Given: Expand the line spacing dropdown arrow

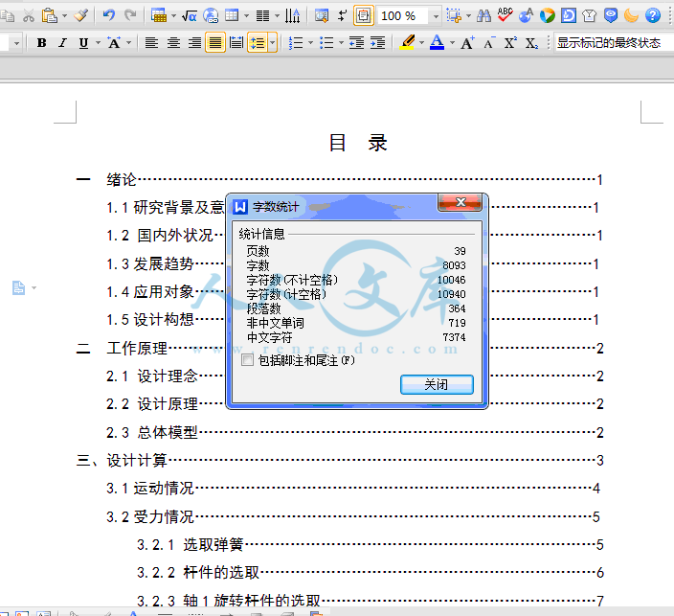Looking at the screenshot, I should [x=273, y=43].
